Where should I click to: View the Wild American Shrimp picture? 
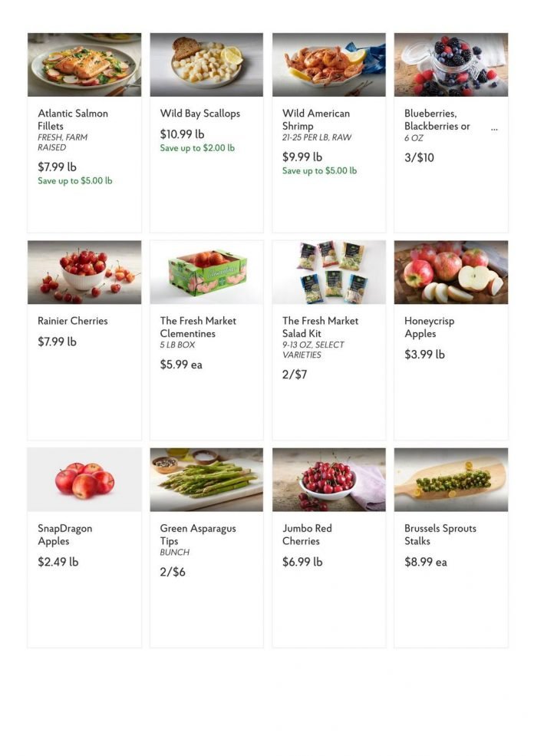point(329,64)
